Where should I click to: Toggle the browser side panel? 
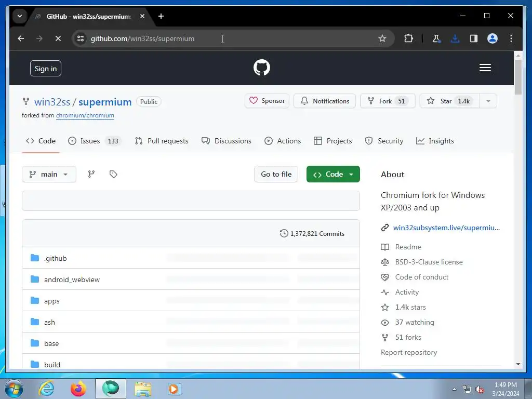474,38
